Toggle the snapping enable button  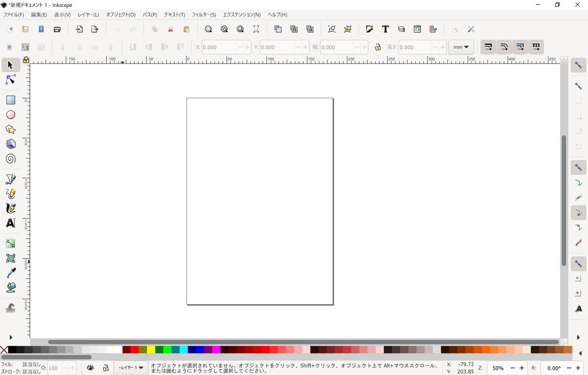(578, 65)
